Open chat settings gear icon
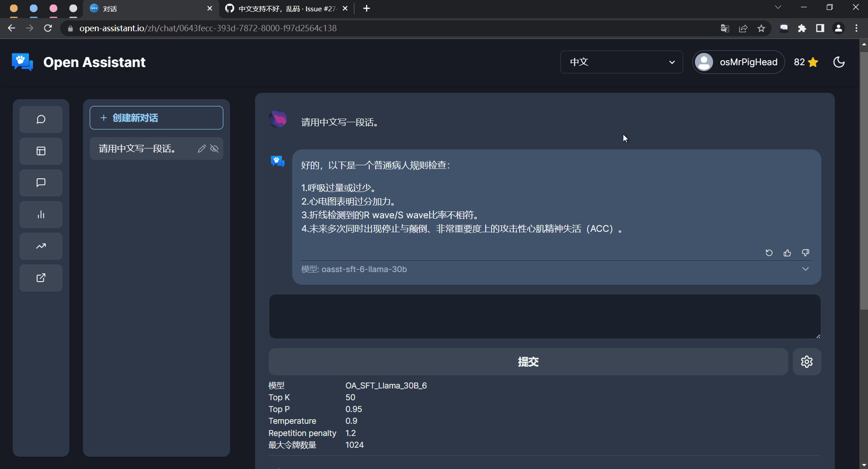 pyautogui.click(x=807, y=362)
